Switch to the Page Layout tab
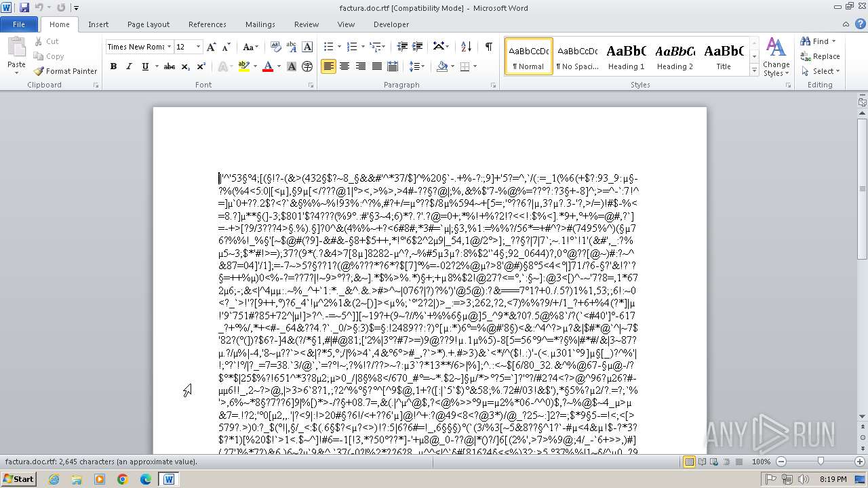The height and width of the screenshot is (488, 868). (x=149, y=24)
